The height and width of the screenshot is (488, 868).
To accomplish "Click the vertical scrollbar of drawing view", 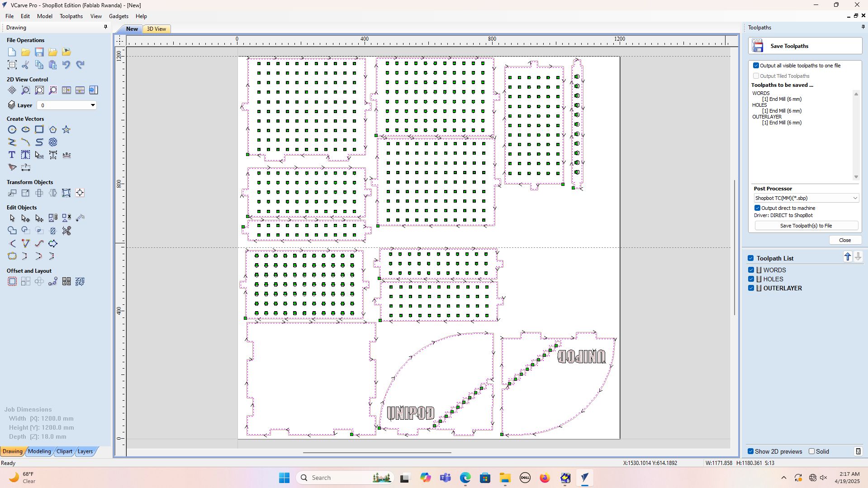I will tap(734, 247).
